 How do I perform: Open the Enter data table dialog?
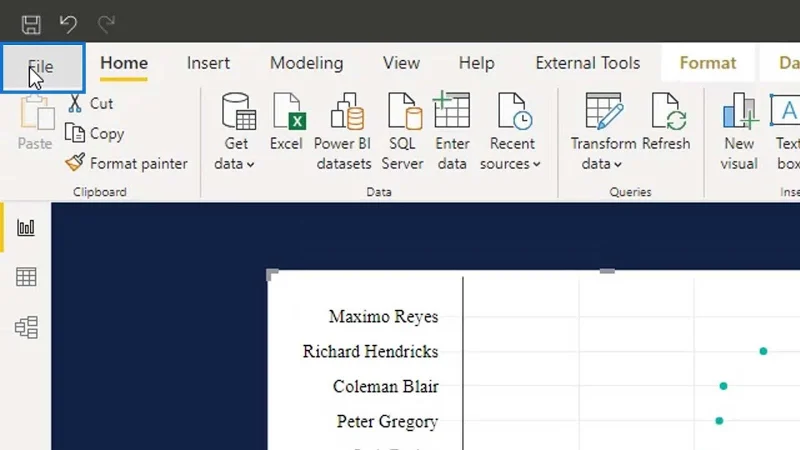coord(452,132)
